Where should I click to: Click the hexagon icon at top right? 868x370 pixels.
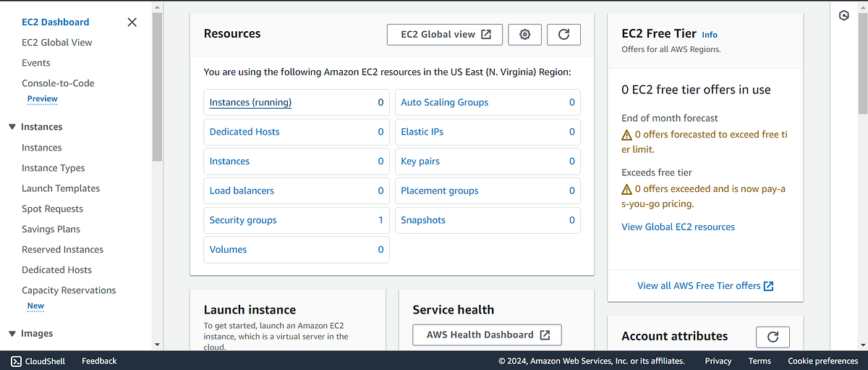[843, 16]
